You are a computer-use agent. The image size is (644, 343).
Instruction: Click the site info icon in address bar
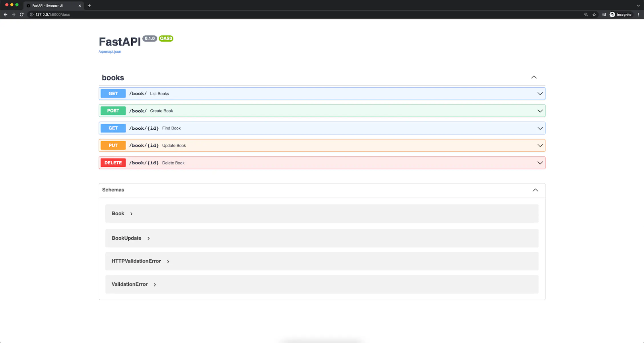click(32, 15)
